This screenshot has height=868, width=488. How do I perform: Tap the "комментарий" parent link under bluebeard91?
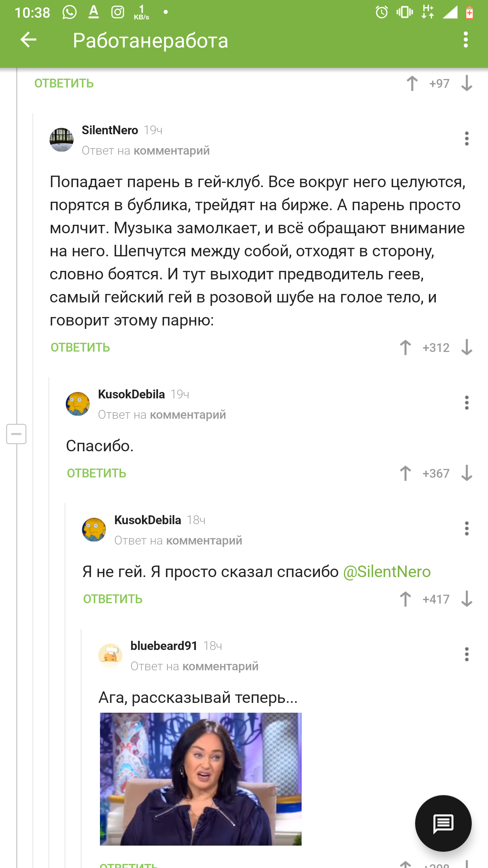pyautogui.click(x=220, y=667)
